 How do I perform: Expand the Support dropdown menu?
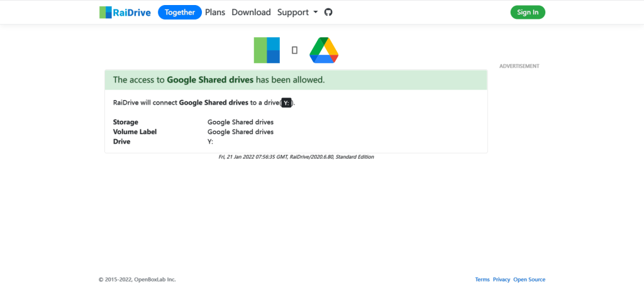[x=297, y=13]
